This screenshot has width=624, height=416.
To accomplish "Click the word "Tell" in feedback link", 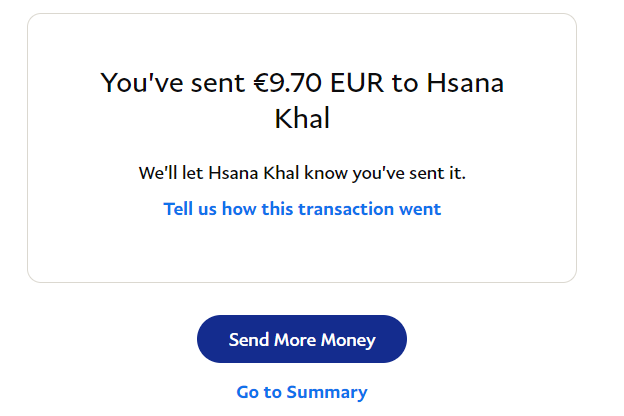I will pos(179,209).
